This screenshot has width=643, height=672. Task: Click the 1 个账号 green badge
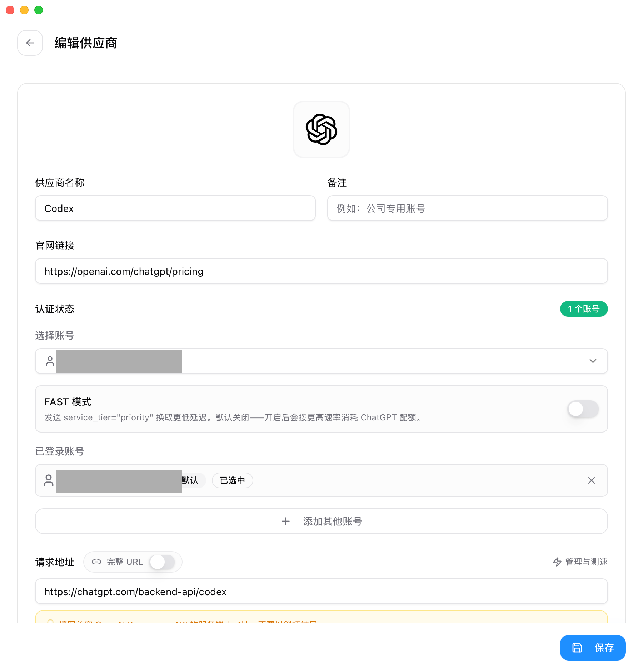pos(584,309)
